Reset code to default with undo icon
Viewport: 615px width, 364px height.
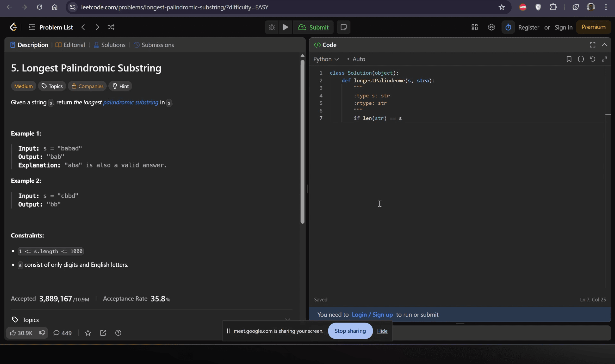[592, 59]
